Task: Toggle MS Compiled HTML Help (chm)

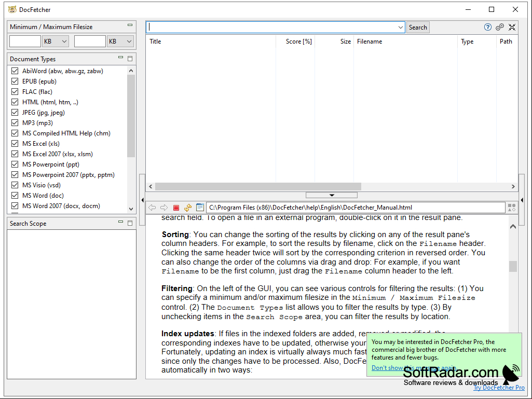Action: 15,133
